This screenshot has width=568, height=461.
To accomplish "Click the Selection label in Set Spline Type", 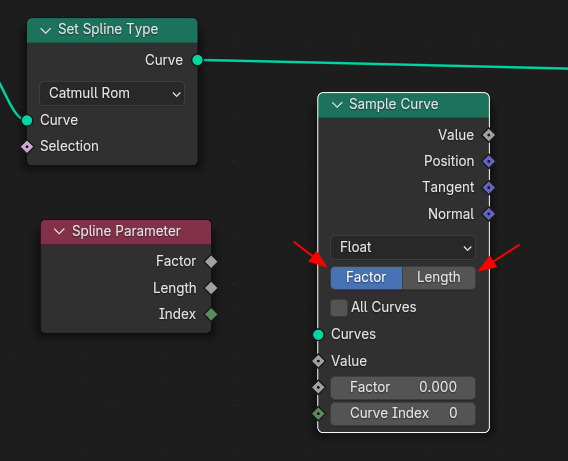I will 69,146.
